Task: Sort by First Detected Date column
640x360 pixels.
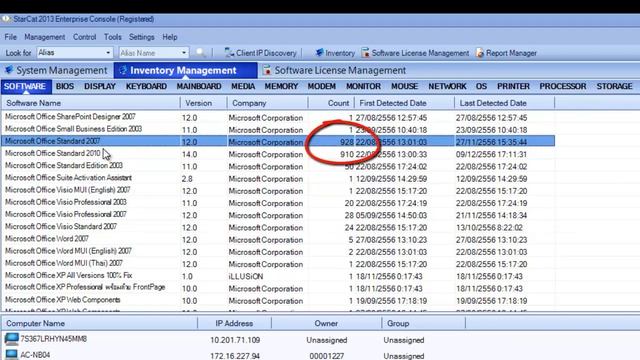Action: (404, 103)
